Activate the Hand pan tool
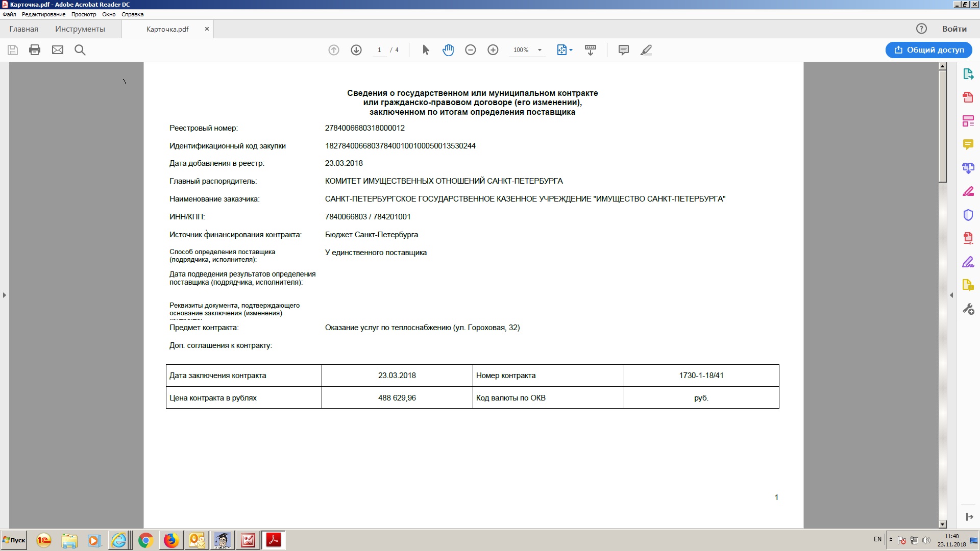The height and width of the screenshot is (551, 980). [x=448, y=50]
